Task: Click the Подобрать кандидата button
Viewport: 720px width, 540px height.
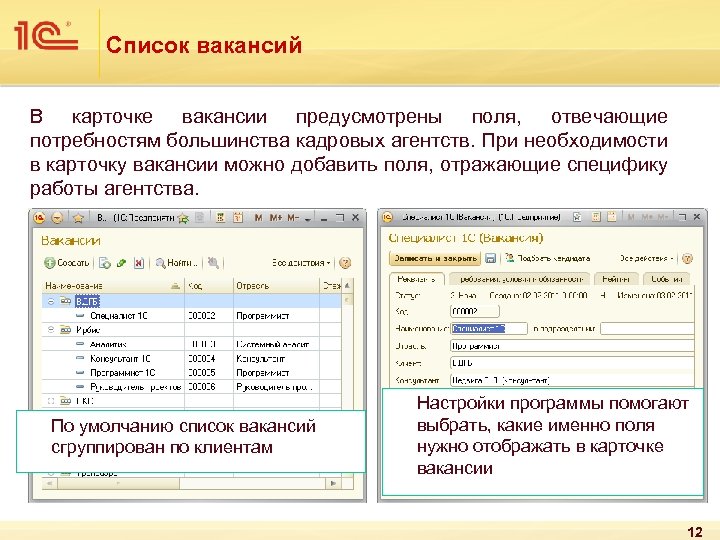Action: pyautogui.click(x=548, y=259)
